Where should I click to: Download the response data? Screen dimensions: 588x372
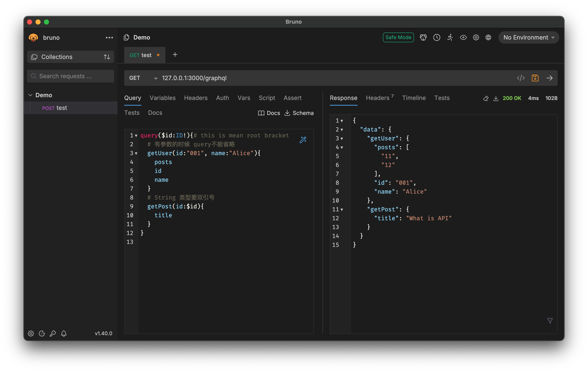click(496, 98)
